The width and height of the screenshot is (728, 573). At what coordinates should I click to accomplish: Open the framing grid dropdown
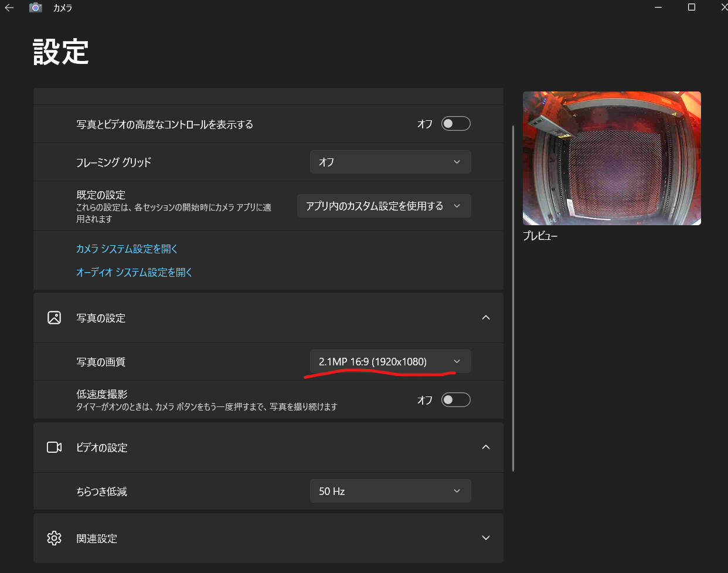click(x=390, y=162)
